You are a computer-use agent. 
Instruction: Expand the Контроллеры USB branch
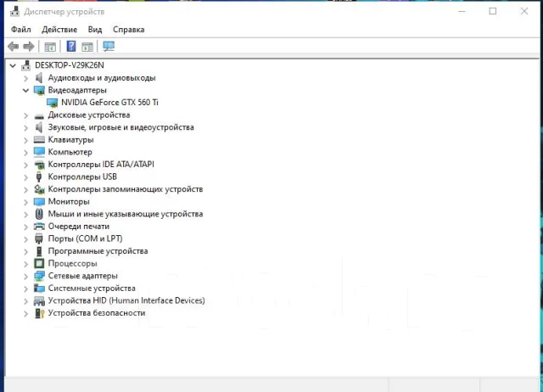25,177
